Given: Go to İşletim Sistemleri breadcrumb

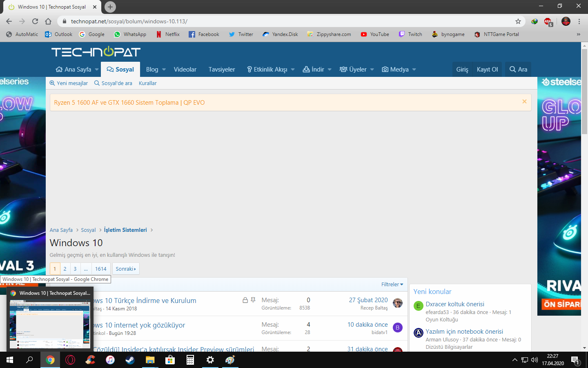Looking at the screenshot, I should 125,230.
